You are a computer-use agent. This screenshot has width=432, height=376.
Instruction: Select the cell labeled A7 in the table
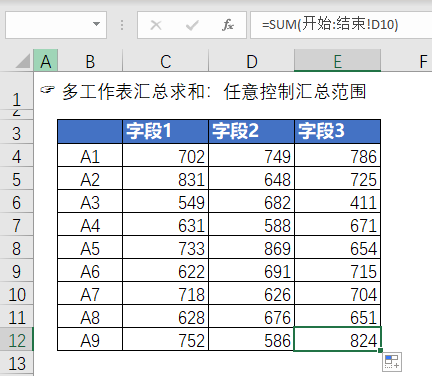tap(90, 293)
